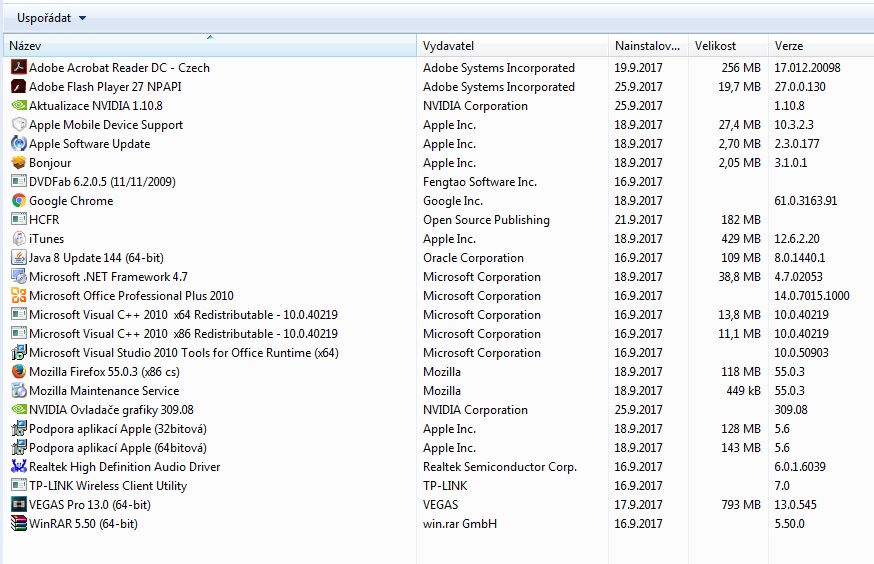The height and width of the screenshot is (564, 874).
Task: Click version 61.0.3163.91
Action: pos(805,201)
